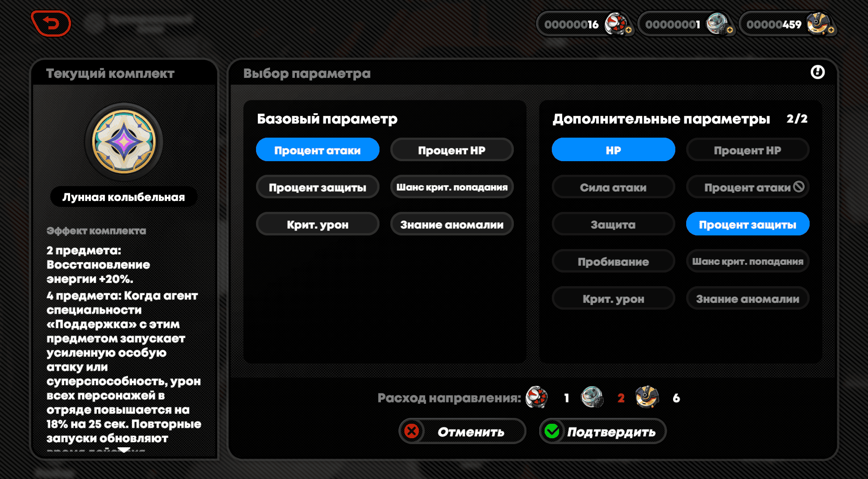Click the Лунная колыбельная set disc icon

[124, 142]
